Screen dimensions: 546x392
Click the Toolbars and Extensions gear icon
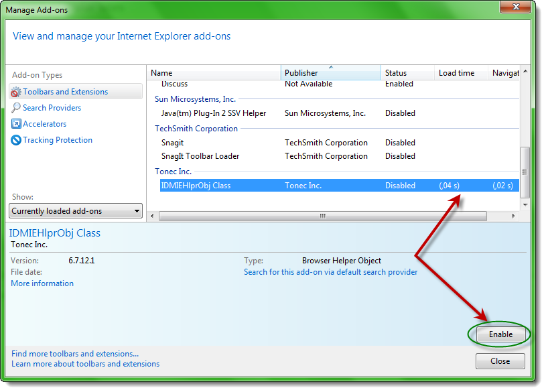15,92
